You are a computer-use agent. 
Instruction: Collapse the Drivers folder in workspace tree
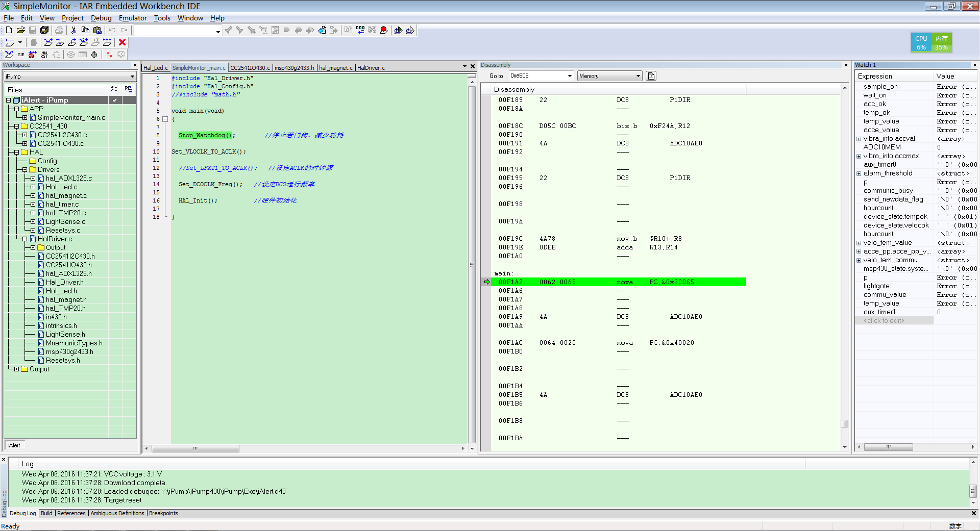point(24,169)
